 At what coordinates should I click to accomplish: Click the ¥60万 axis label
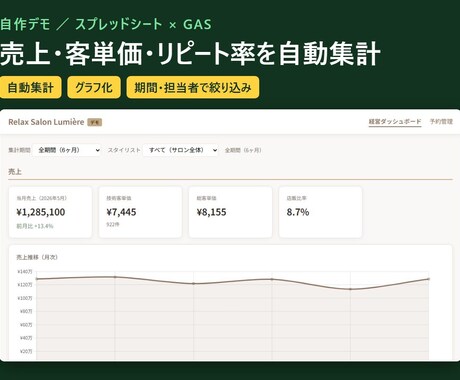[26, 325]
